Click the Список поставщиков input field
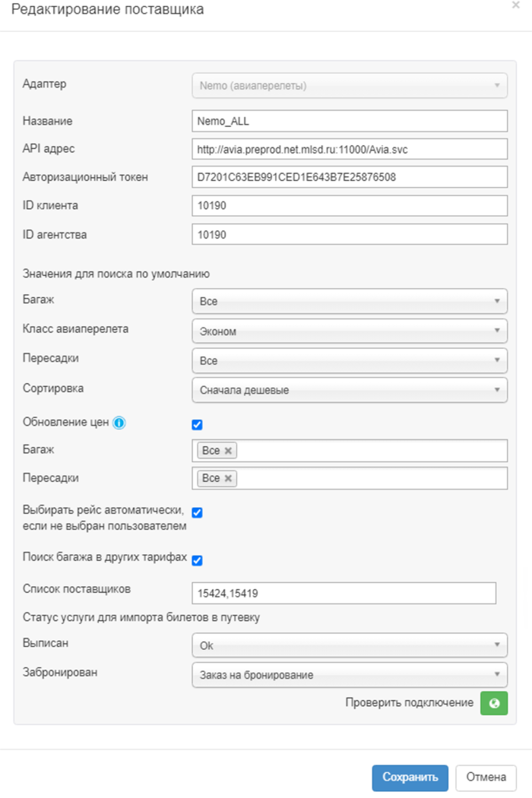Screen dimensions: 532x798 344,593
